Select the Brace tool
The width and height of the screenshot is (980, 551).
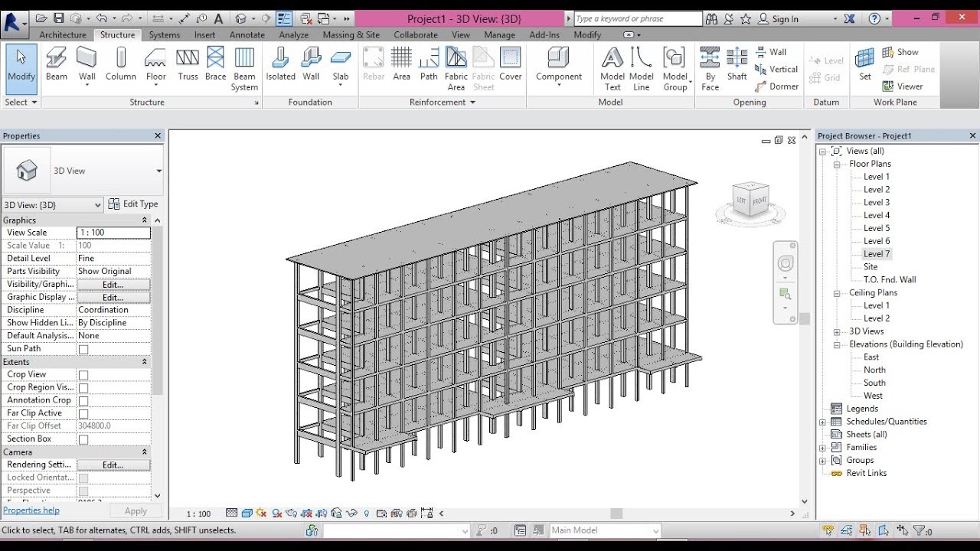tap(216, 64)
